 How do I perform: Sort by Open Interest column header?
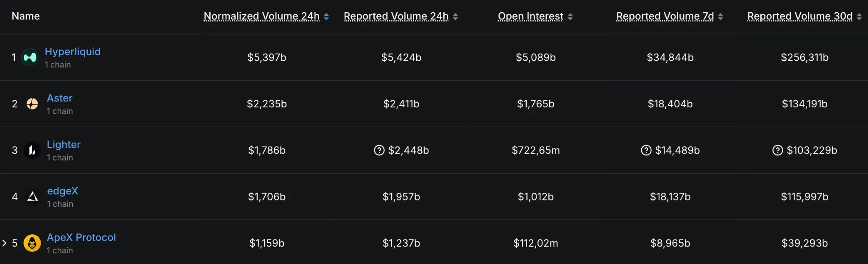tap(530, 16)
